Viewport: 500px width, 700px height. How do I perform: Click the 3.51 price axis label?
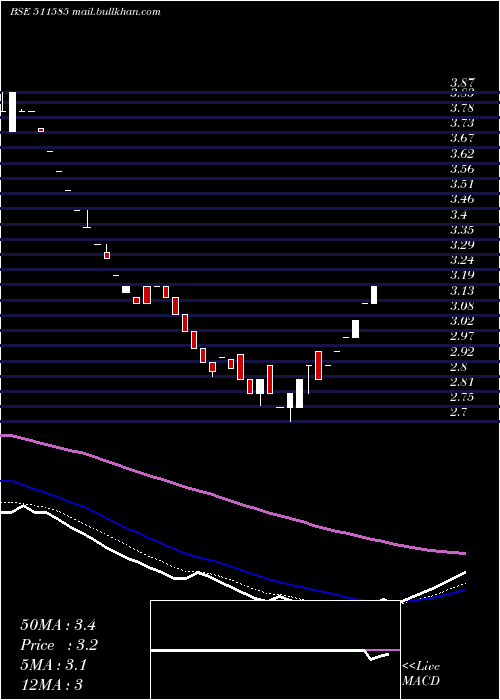pos(462,184)
